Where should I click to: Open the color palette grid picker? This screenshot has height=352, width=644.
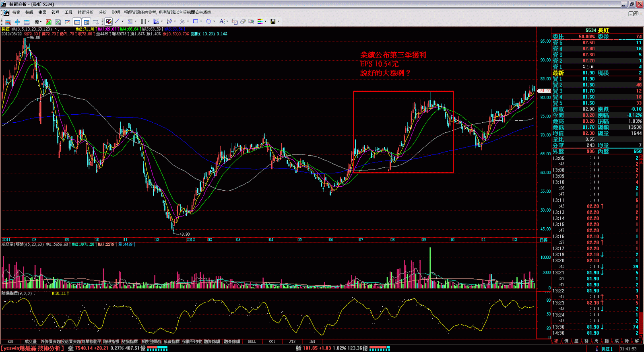click(260, 22)
